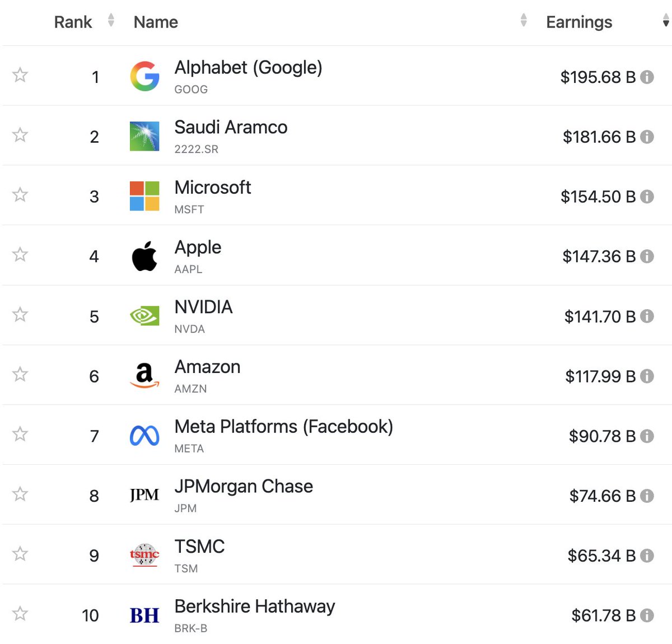The height and width of the screenshot is (644, 672).
Task: Open info icon next to $195.68 B
Action: (647, 77)
